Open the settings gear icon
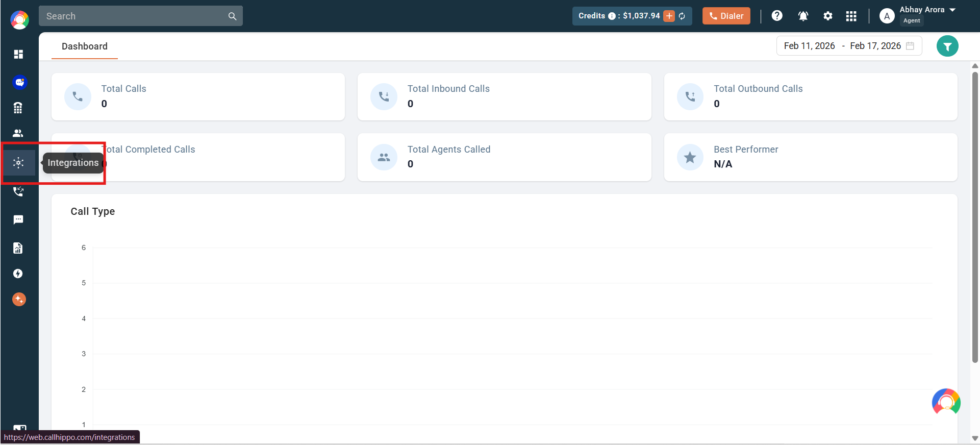 click(x=828, y=16)
